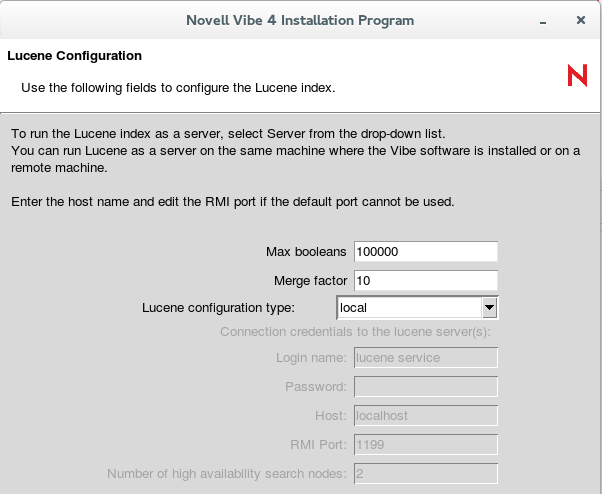
Task: Expand the Lucene configuration type dropdown arrow
Action: pos(490,307)
